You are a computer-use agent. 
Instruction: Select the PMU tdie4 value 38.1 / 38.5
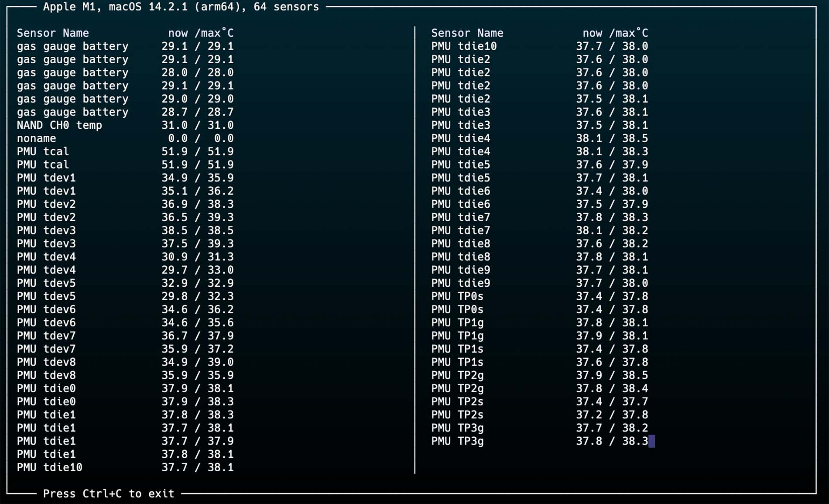point(612,138)
